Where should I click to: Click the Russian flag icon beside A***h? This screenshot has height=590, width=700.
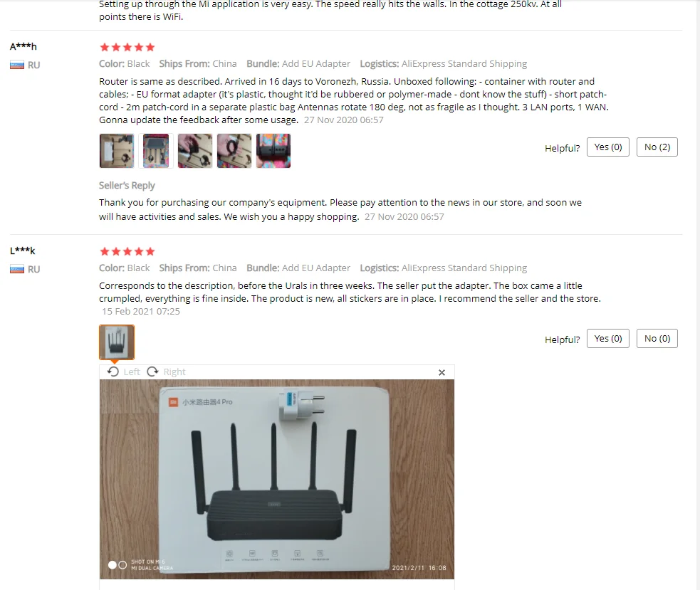[17, 65]
